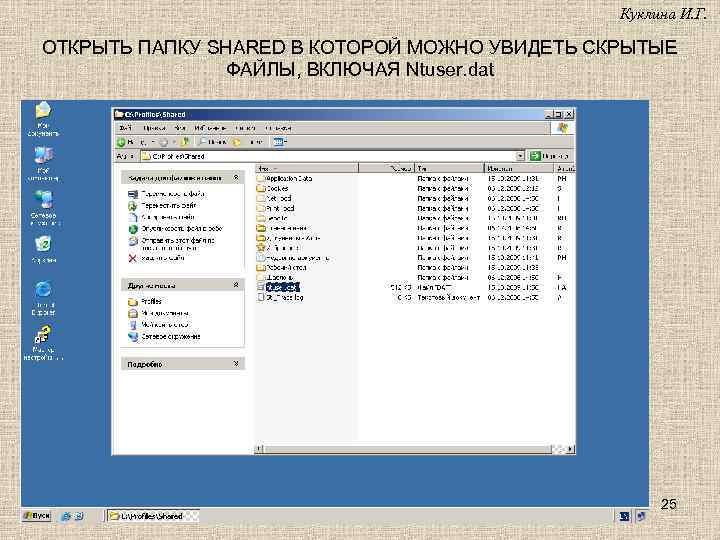Open the Мои документы desktop icon
The height and width of the screenshot is (540, 720).
[44, 119]
